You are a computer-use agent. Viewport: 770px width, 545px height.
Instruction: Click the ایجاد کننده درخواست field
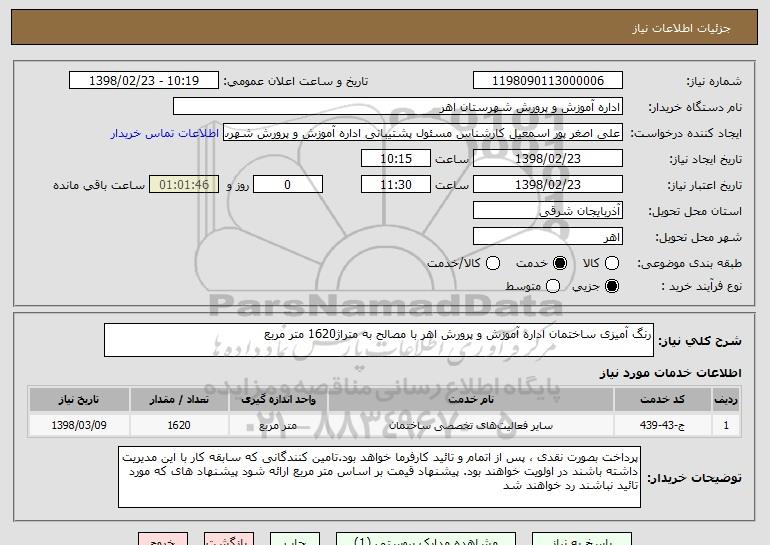[x=423, y=133]
